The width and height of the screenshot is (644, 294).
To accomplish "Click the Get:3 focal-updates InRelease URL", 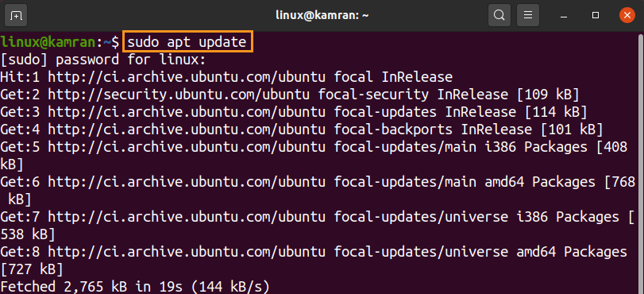I will [187, 112].
